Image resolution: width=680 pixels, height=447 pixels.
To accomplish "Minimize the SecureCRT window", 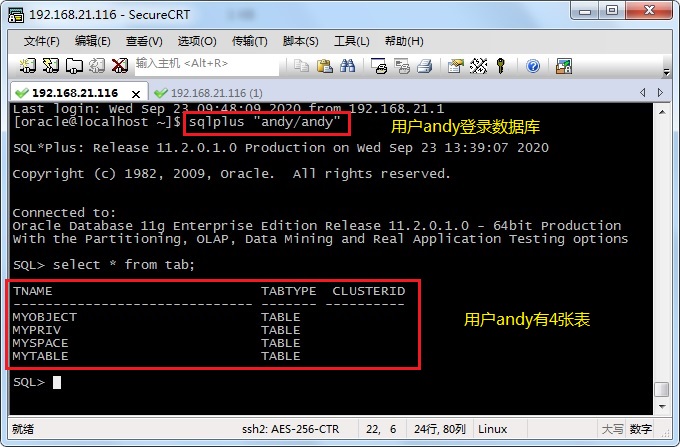I will point(585,11).
